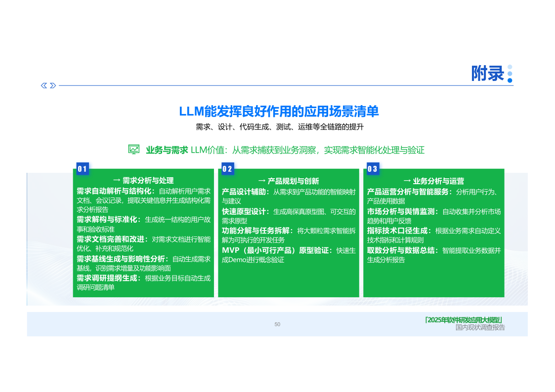Viewport: 555px width, 392px height.
Task: Click the footer text 国内现状调查报告
Action: pos(480,328)
